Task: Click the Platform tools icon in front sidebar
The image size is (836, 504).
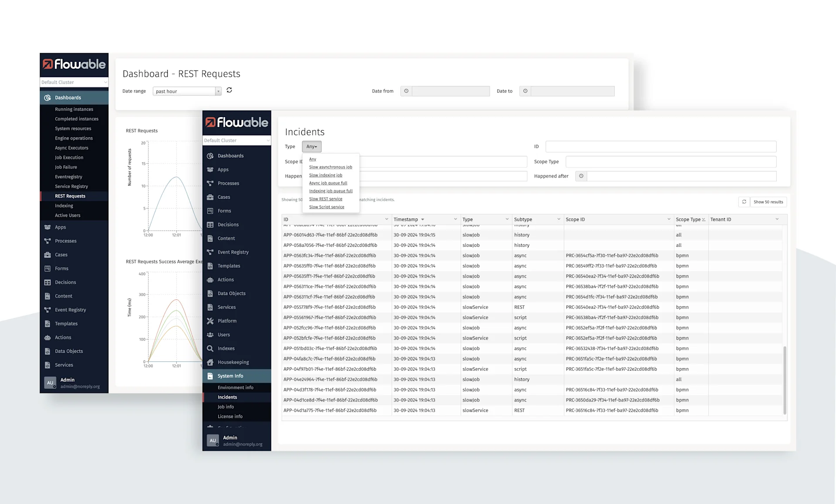Action: [210, 321]
